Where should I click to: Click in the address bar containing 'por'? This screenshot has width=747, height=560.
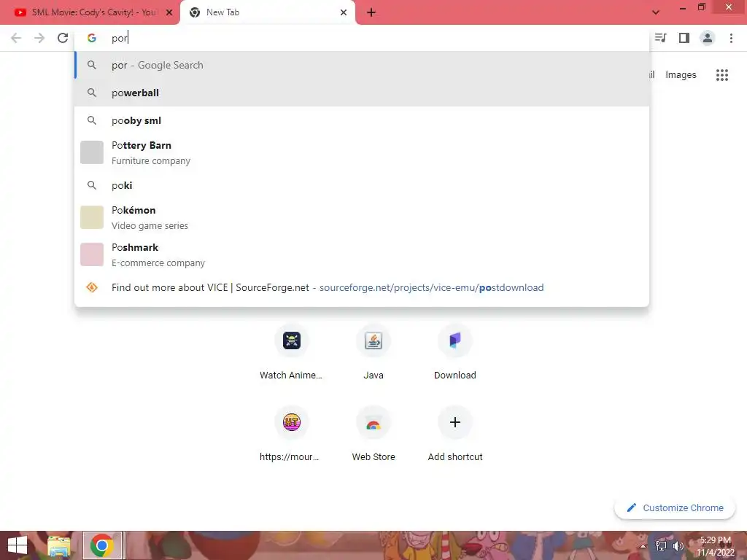pyautogui.click(x=362, y=38)
